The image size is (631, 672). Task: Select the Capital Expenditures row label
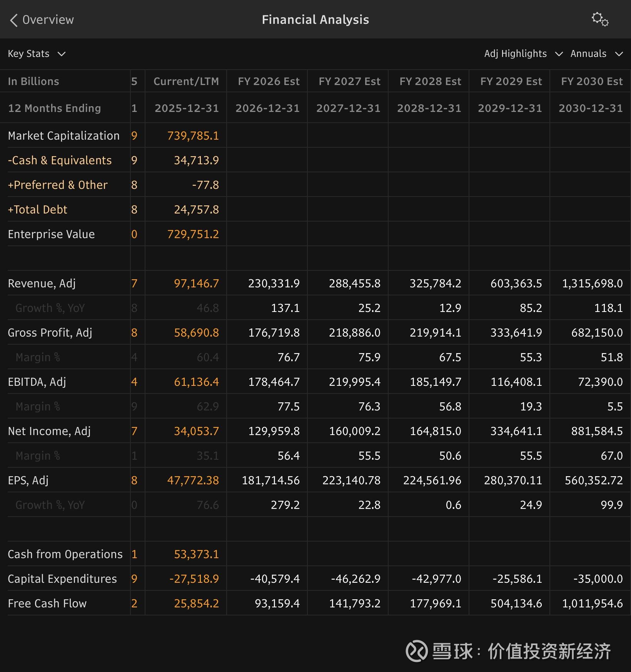(62, 579)
